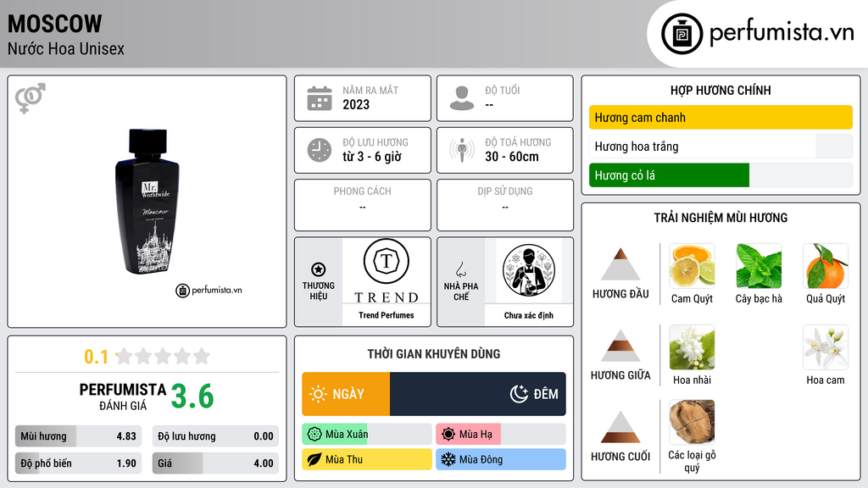Click the Các loại gỗ quý wood image

coord(692,422)
